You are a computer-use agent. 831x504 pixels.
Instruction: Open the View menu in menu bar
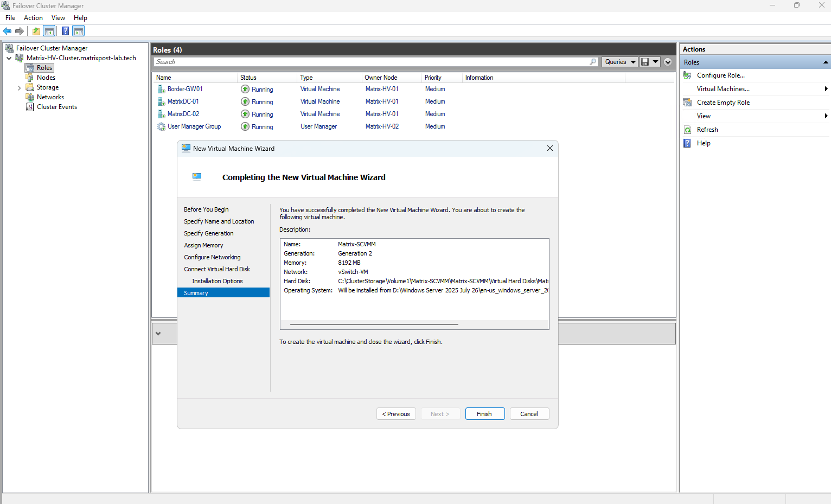[x=58, y=18]
